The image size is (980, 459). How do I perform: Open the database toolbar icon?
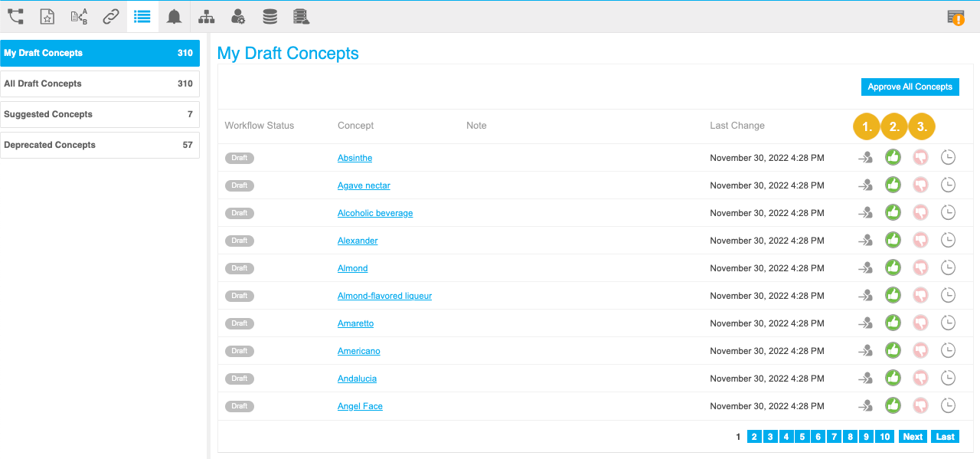(x=269, y=16)
